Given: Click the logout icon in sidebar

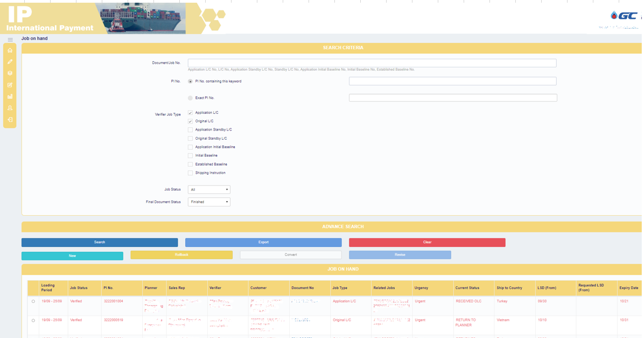Looking at the screenshot, I should coord(10,120).
